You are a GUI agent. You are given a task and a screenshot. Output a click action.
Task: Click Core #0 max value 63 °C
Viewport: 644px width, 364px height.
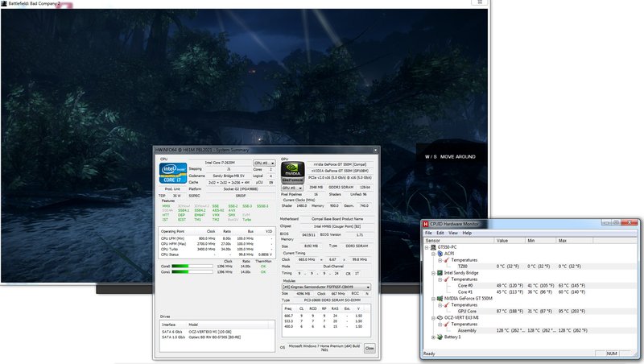pyautogui.click(x=572, y=286)
